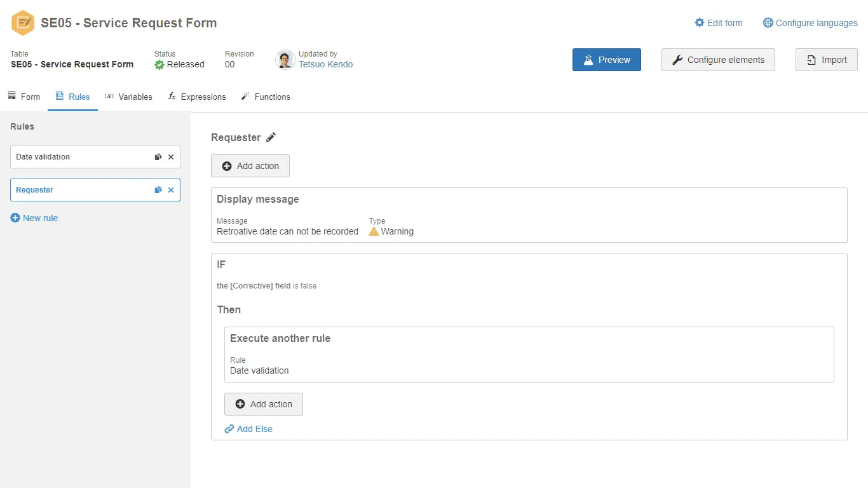Screen dimensions: 868x488
Task: Switch to the Form tab
Action: coord(24,97)
